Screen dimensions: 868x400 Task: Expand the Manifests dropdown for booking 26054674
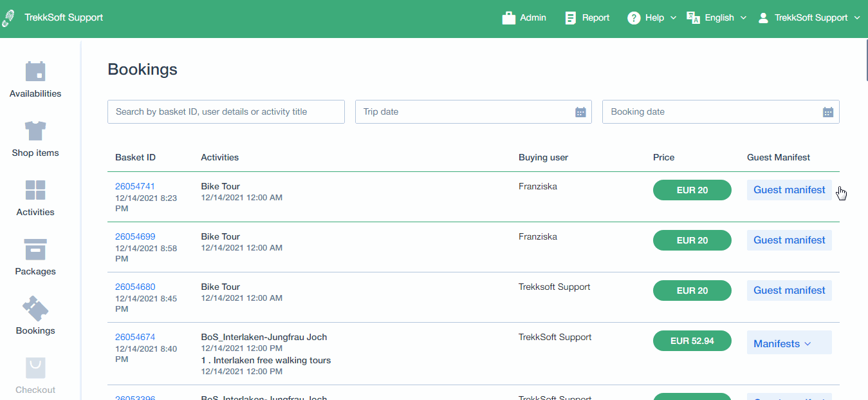pos(789,343)
